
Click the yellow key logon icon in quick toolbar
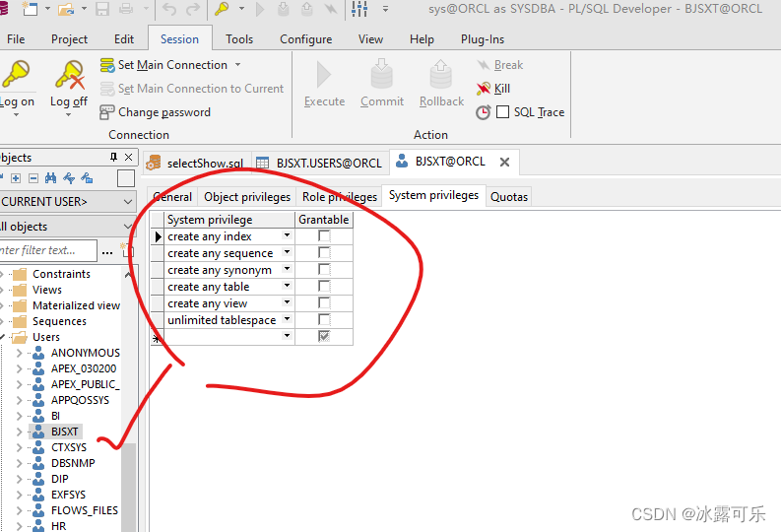[222, 9]
